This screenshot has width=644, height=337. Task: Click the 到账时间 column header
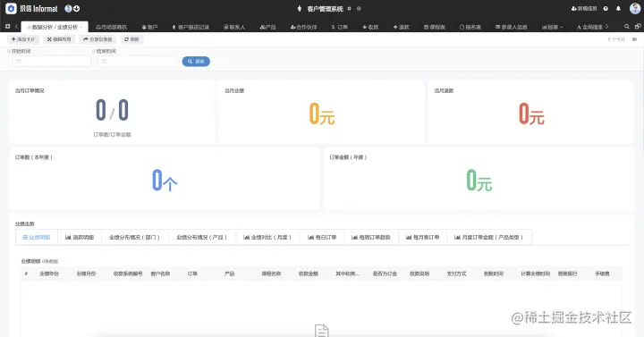tap(493, 274)
